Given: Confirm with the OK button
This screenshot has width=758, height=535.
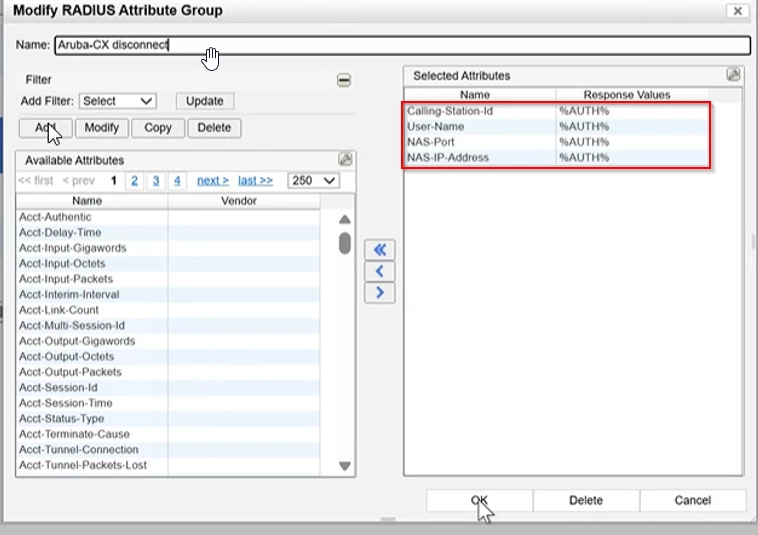Looking at the screenshot, I should (480, 500).
